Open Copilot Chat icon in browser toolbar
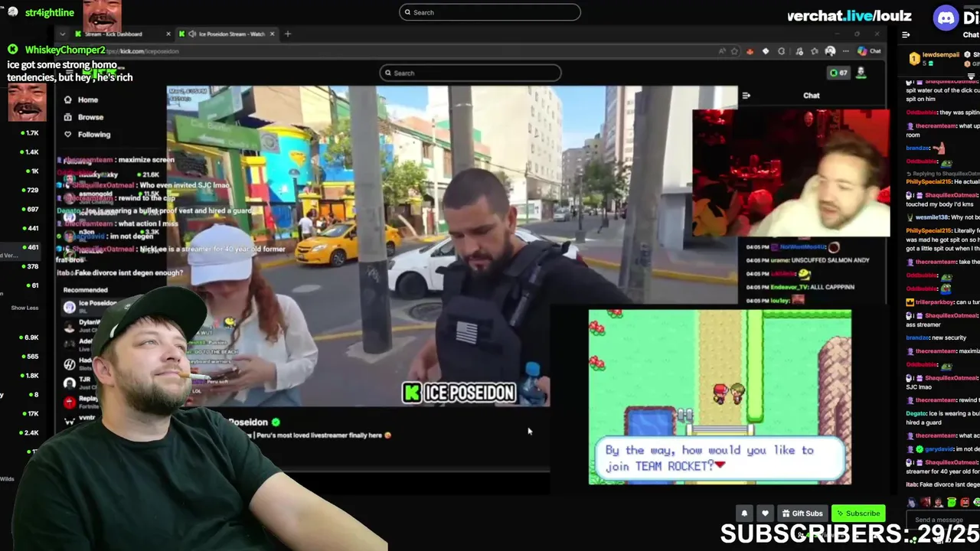Image resolution: width=980 pixels, height=551 pixels. 869,51
